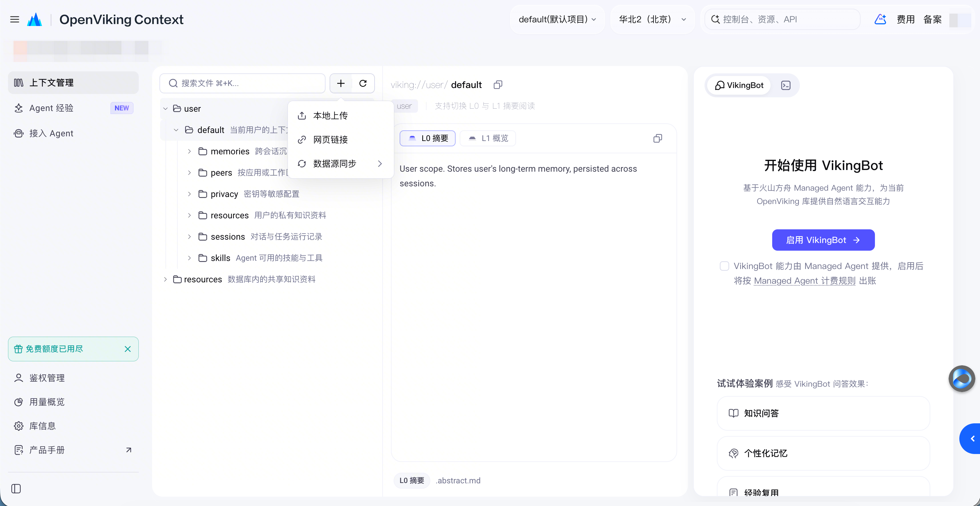Image resolution: width=980 pixels, height=506 pixels.
Task: Copy the L0 summary content
Action: [x=657, y=138]
